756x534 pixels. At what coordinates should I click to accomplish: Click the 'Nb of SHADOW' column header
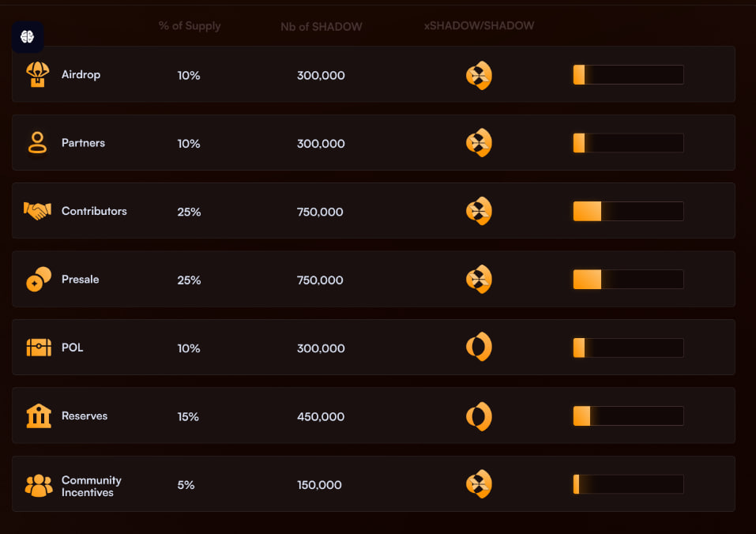point(322,27)
